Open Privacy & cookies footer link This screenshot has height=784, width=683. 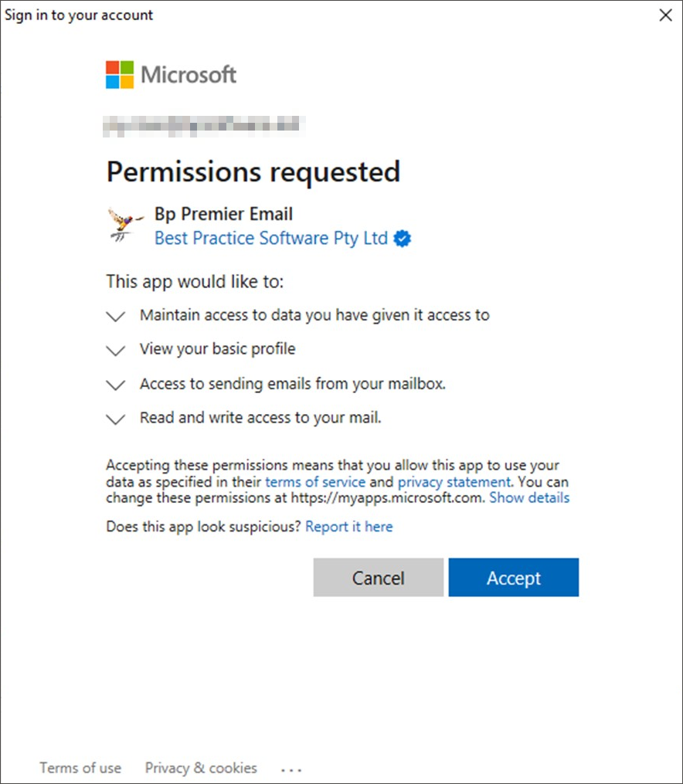pyautogui.click(x=201, y=768)
